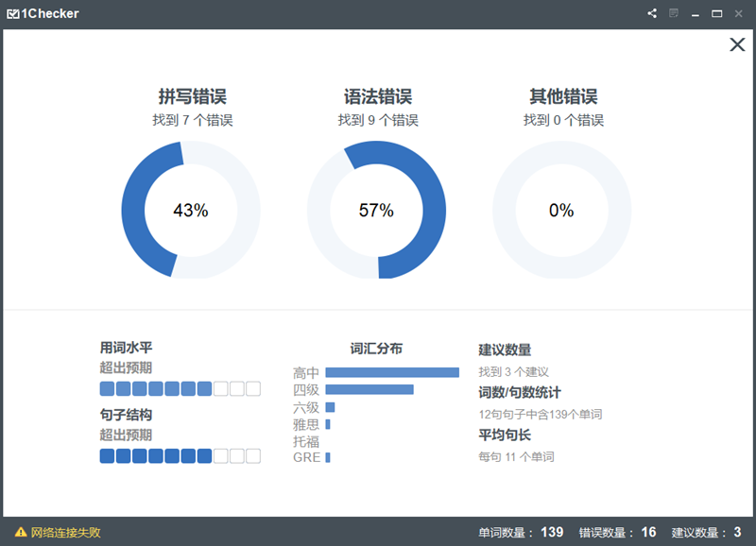Click the 57% grammar error donut chart
This screenshot has height=546, width=756.
tap(376, 210)
